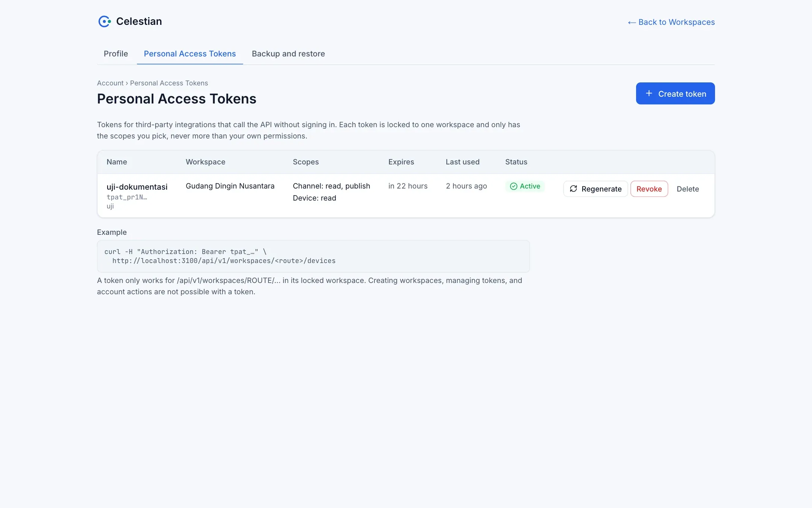Delete the uji-dokumentasi token
Screen dimensions: 812x508
tap(688, 189)
